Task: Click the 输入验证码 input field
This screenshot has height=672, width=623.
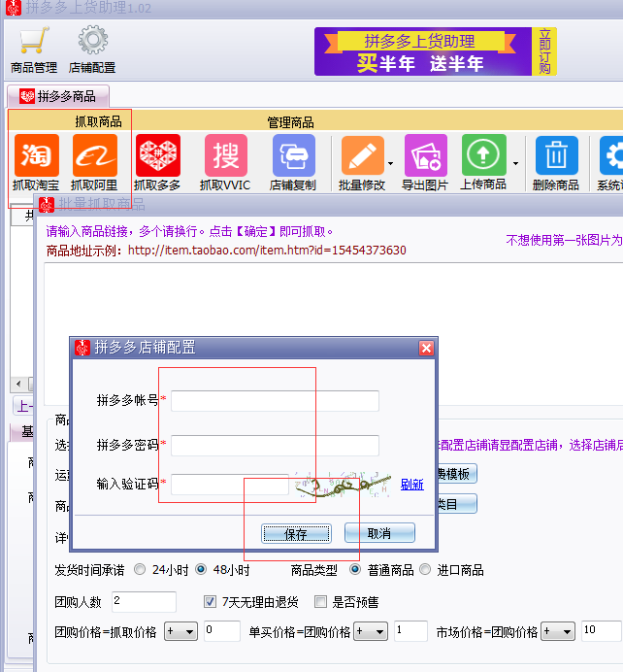Action: pyautogui.click(x=230, y=485)
